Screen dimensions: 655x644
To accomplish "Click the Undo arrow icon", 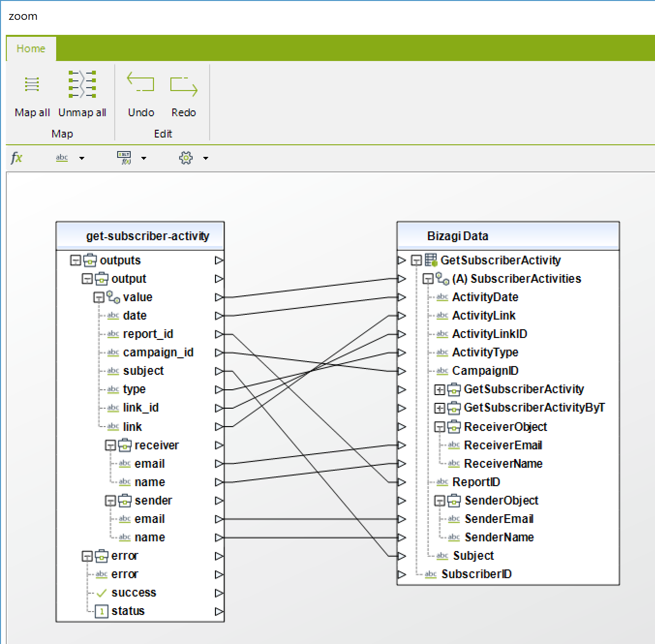I will coord(140,82).
